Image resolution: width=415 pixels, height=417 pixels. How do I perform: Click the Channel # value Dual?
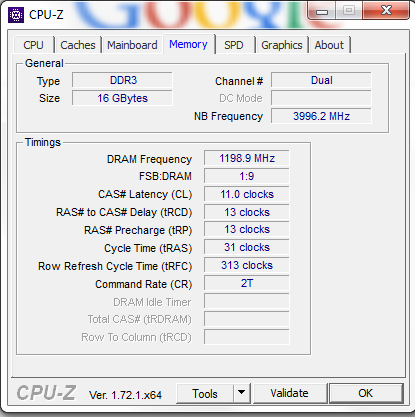321,80
